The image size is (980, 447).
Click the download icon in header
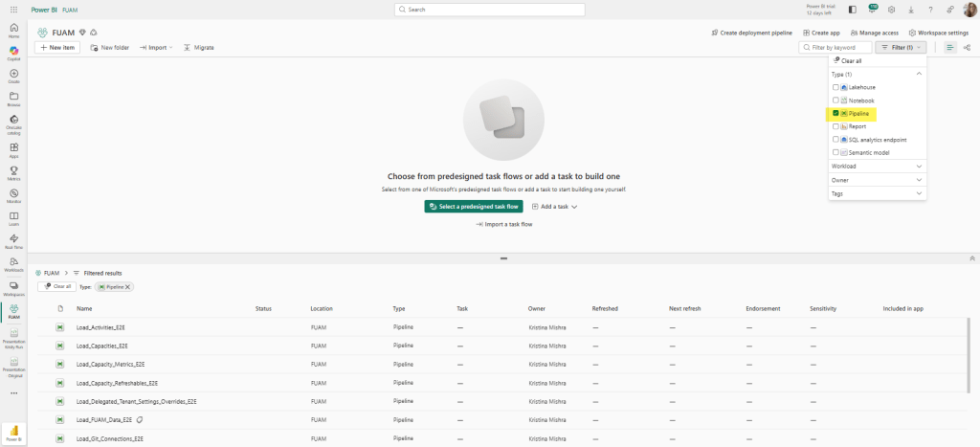point(910,10)
